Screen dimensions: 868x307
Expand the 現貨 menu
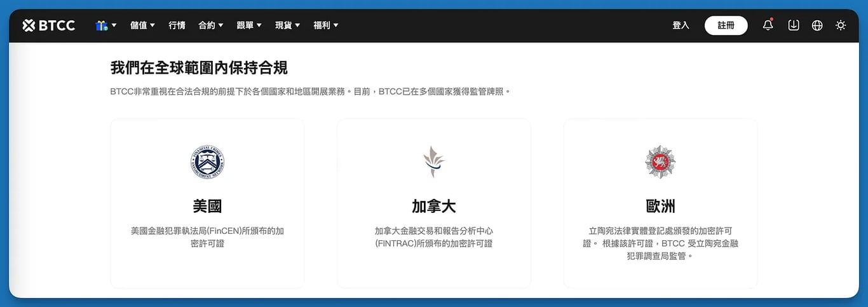[x=288, y=25]
